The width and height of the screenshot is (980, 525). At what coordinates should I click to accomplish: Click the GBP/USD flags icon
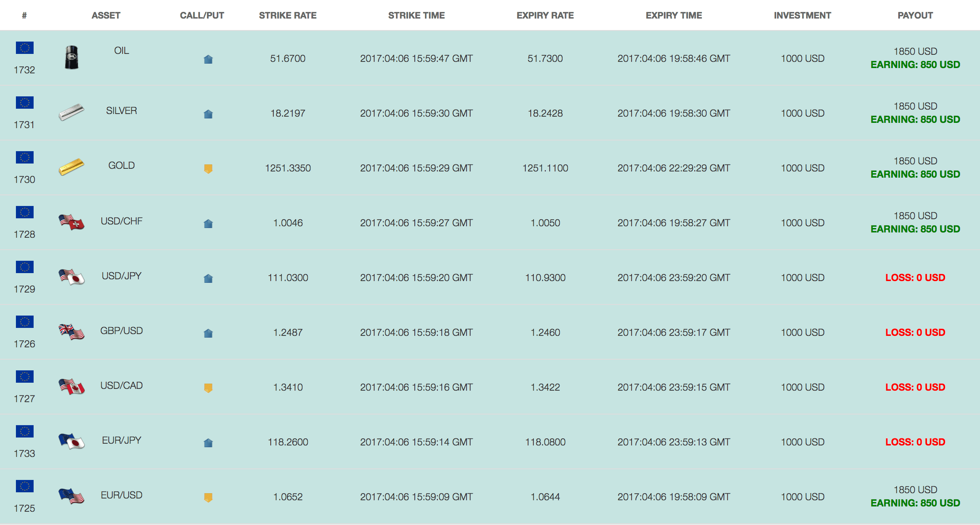click(71, 331)
